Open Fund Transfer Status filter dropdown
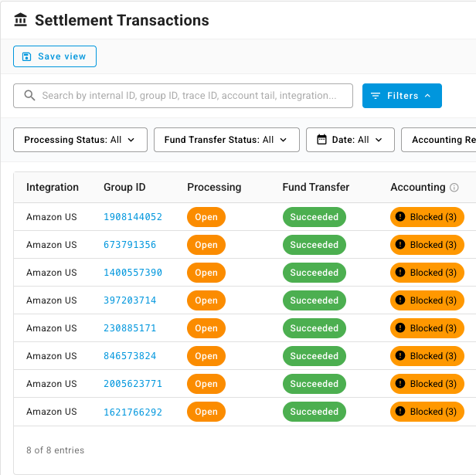The width and height of the screenshot is (476, 475). click(x=226, y=140)
